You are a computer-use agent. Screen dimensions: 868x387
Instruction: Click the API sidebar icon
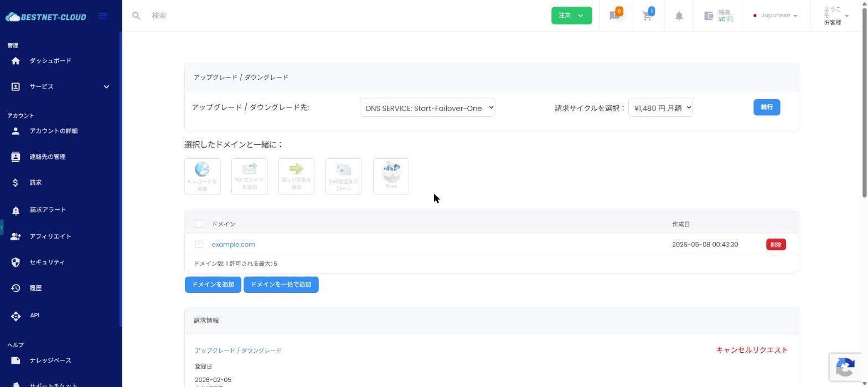15,316
